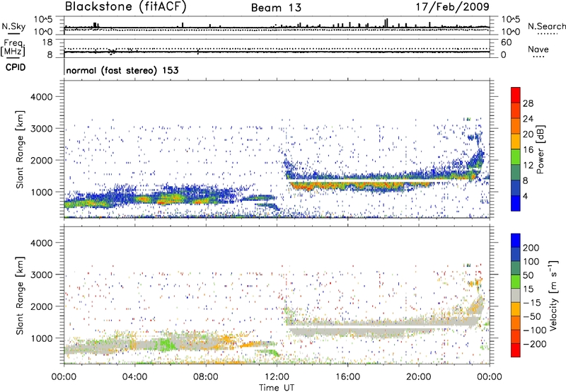Click the '12:00' time tick label

(x=277, y=377)
